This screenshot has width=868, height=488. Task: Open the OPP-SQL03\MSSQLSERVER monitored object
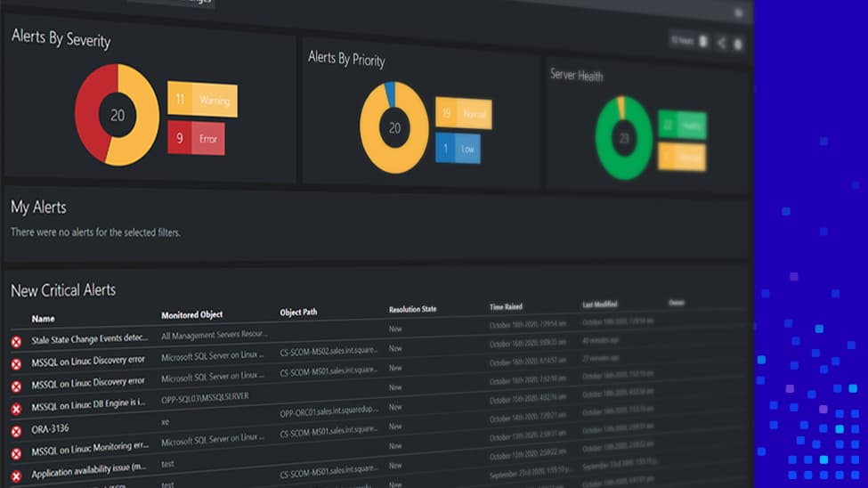point(205,396)
